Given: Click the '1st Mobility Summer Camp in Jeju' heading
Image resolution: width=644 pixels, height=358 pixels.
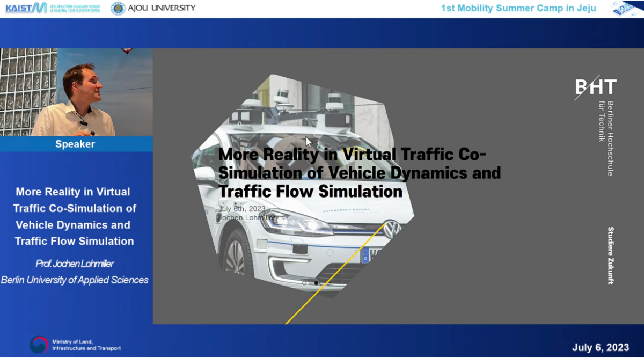Looking at the screenshot, I should click(x=518, y=8).
